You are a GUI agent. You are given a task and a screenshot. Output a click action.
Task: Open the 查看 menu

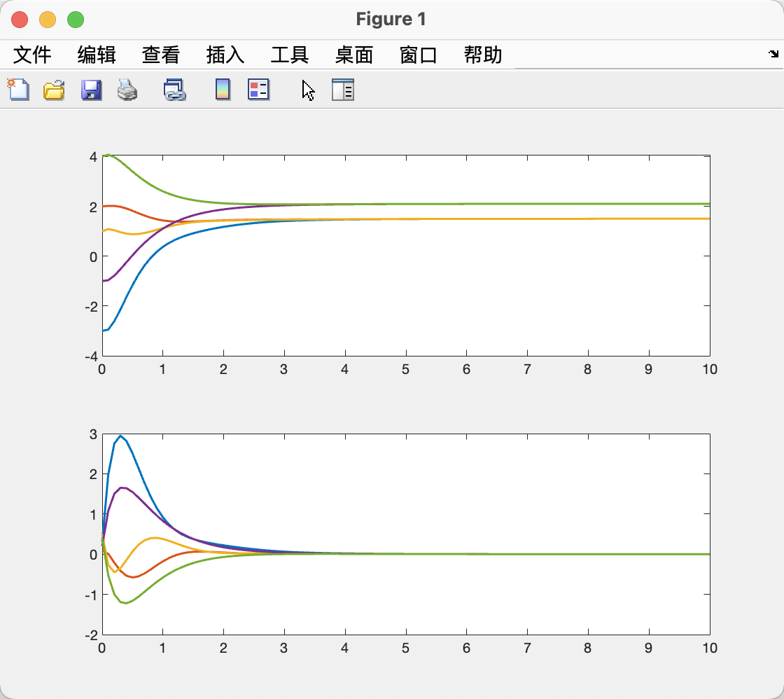[x=160, y=55]
